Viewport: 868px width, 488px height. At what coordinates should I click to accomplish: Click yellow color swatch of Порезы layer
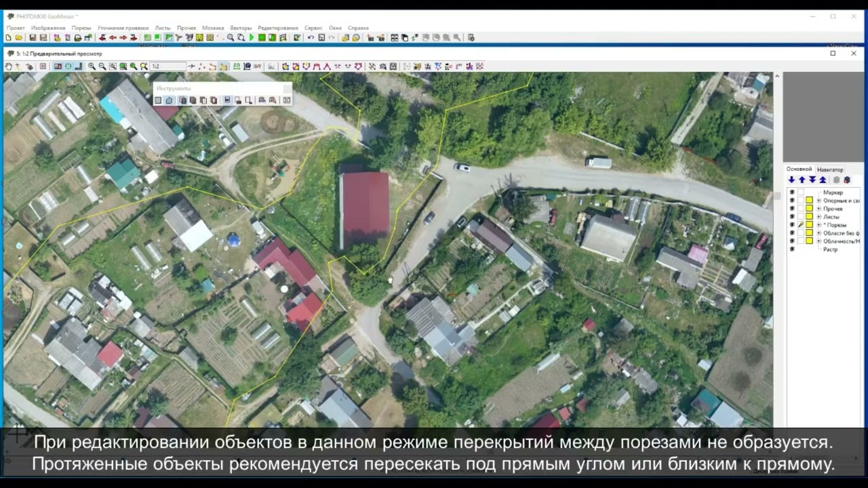[809, 224]
